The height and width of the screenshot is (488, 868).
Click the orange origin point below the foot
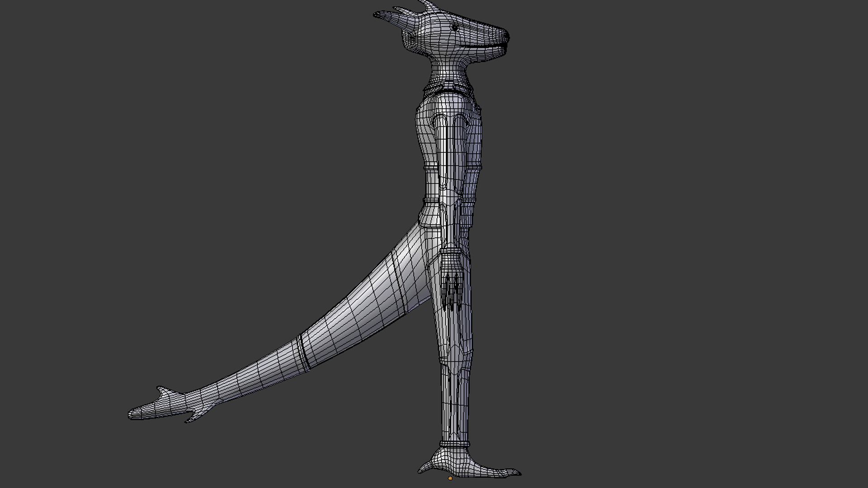450,478
